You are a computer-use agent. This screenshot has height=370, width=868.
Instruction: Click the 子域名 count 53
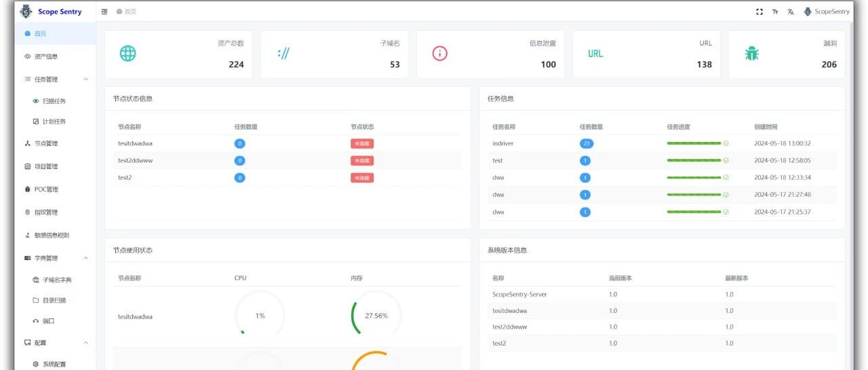(x=395, y=64)
